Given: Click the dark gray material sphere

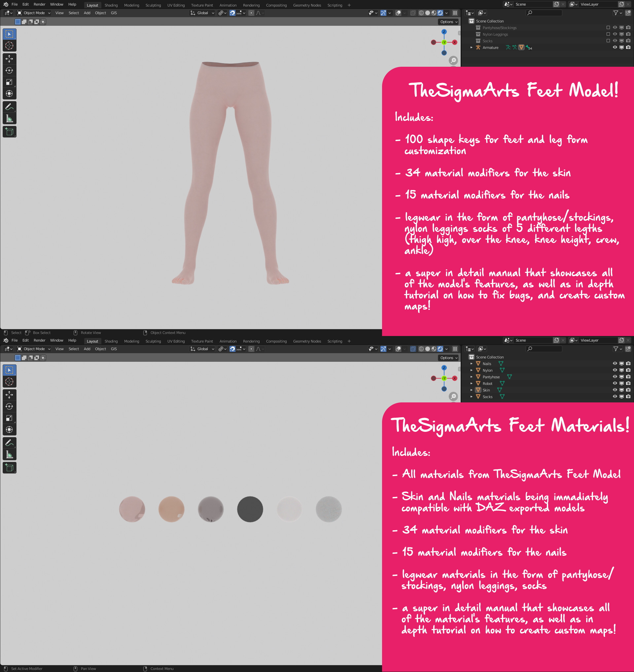Looking at the screenshot, I should pos(250,509).
